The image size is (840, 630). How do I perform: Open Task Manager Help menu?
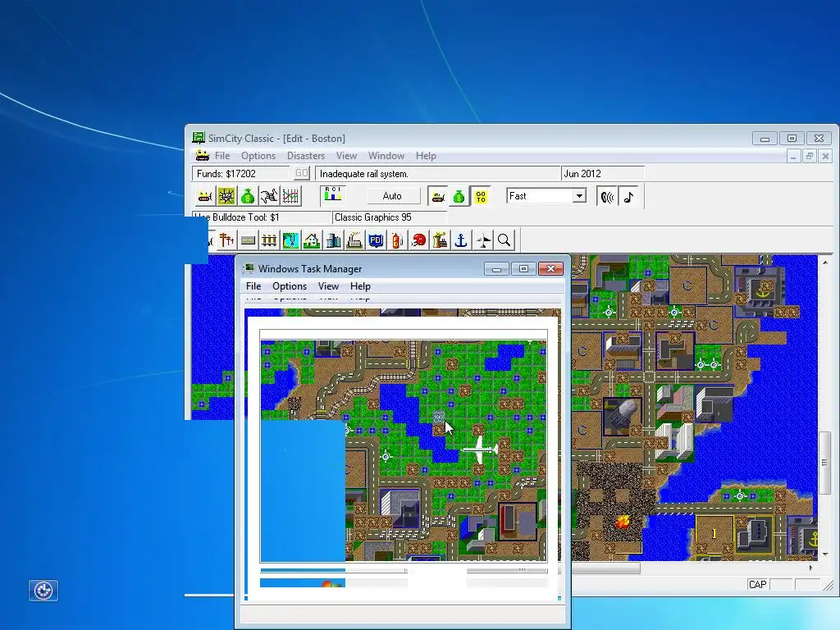tap(361, 286)
